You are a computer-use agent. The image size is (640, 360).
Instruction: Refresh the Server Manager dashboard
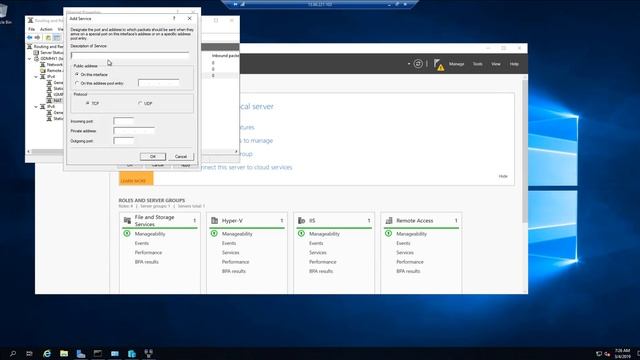click(418, 64)
